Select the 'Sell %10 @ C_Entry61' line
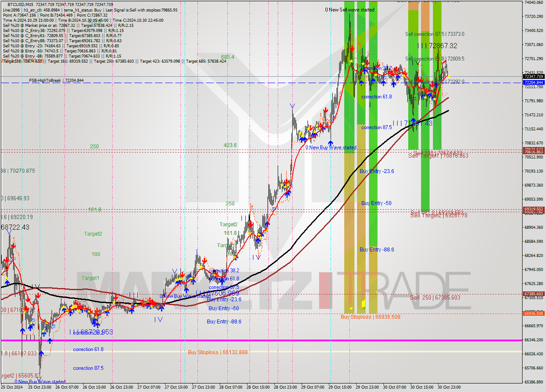This screenshot has height=392, width=546. coord(62,35)
